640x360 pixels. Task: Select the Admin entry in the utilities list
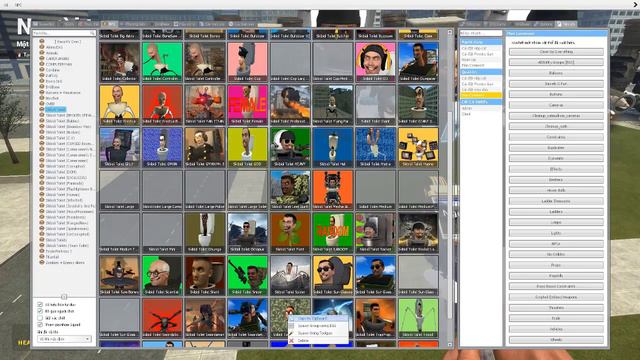481,108
